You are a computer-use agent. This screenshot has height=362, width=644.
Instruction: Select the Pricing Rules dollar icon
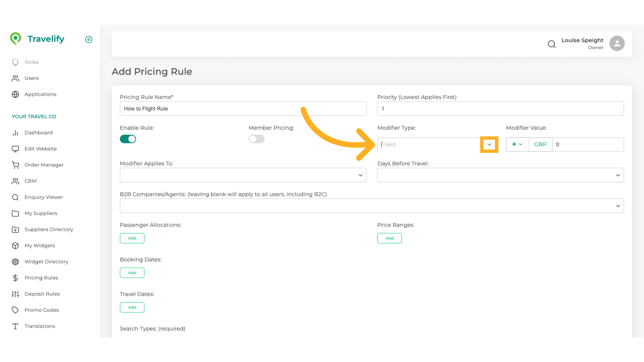[x=15, y=278]
